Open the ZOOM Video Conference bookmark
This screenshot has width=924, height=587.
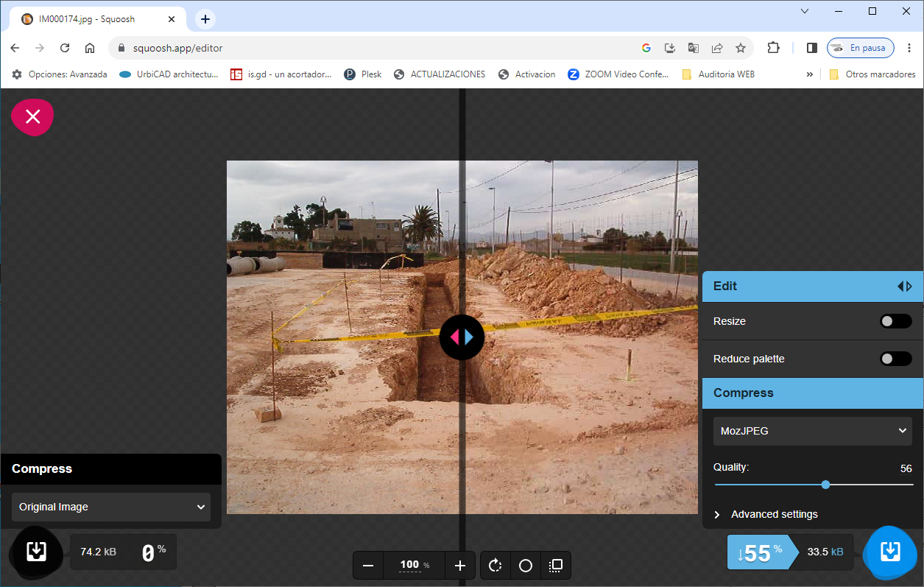[x=618, y=74]
